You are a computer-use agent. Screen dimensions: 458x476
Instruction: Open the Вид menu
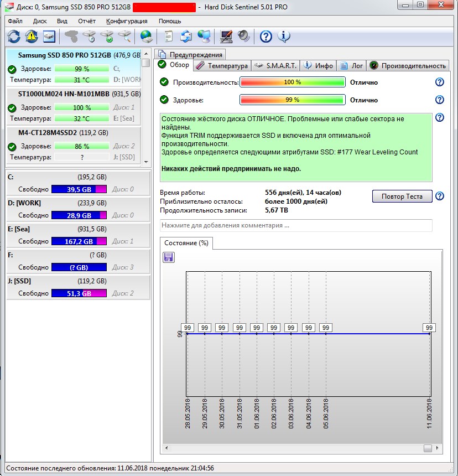point(62,21)
